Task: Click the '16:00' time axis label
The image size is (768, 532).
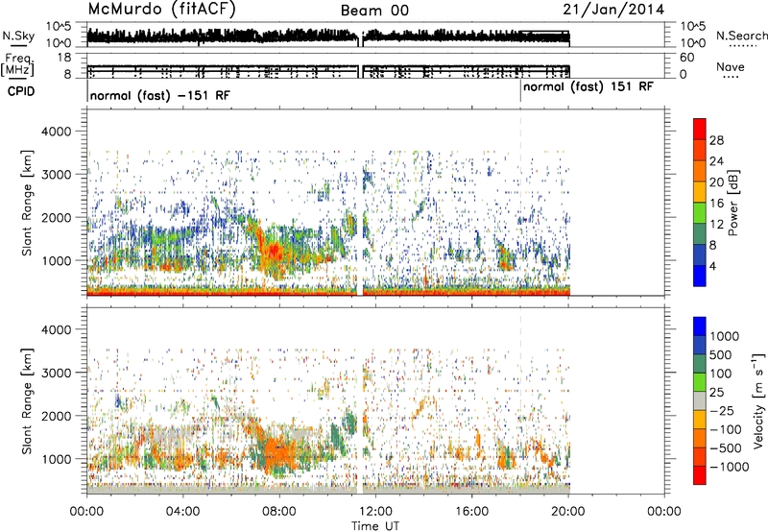Action: 471,512
